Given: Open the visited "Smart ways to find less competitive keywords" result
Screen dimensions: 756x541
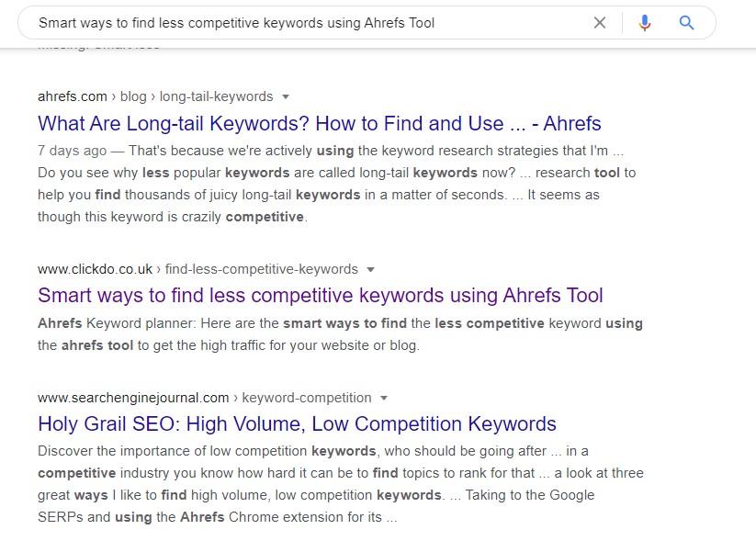Looking at the screenshot, I should (320, 295).
